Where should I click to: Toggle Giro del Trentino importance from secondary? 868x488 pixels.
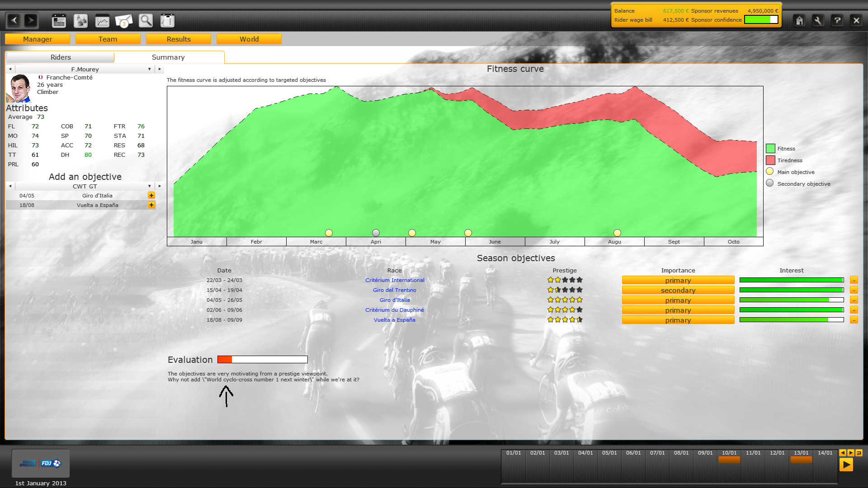tap(678, 291)
